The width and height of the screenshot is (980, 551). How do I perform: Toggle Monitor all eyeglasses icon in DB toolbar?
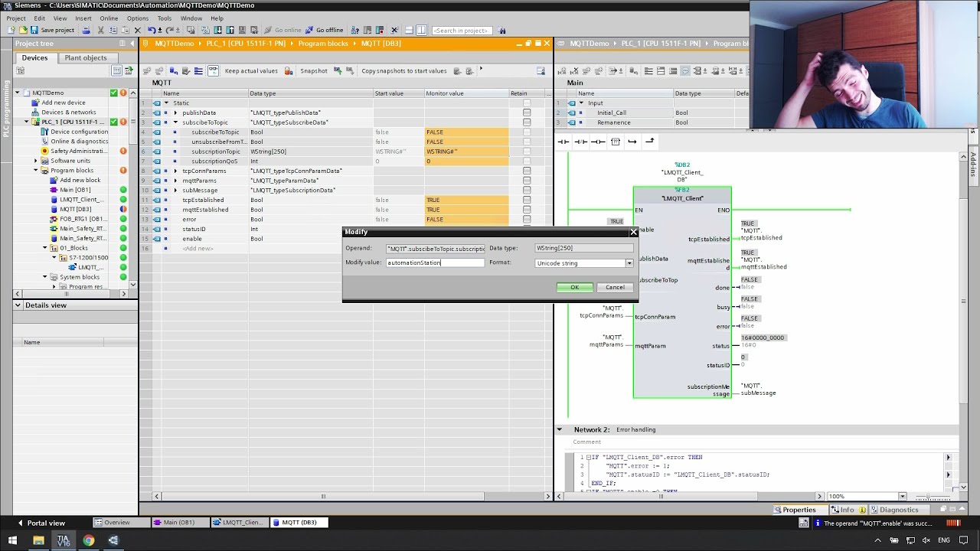click(213, 70)
